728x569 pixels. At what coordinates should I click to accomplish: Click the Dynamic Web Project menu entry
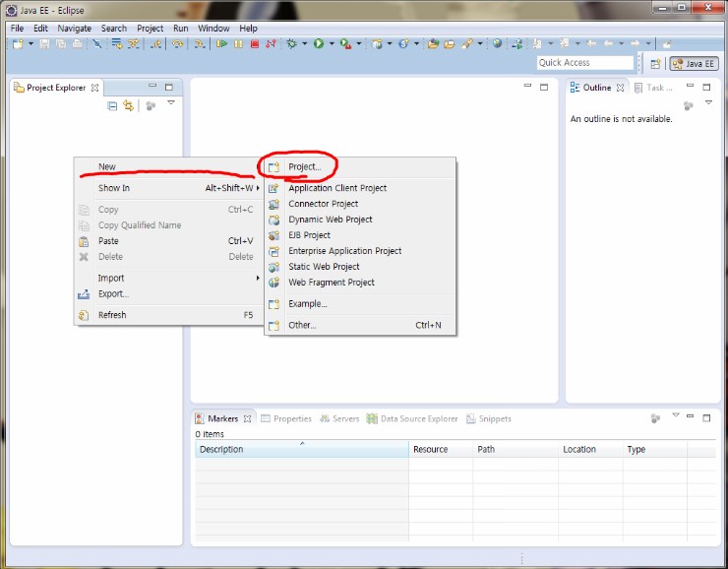click(330, 220)
